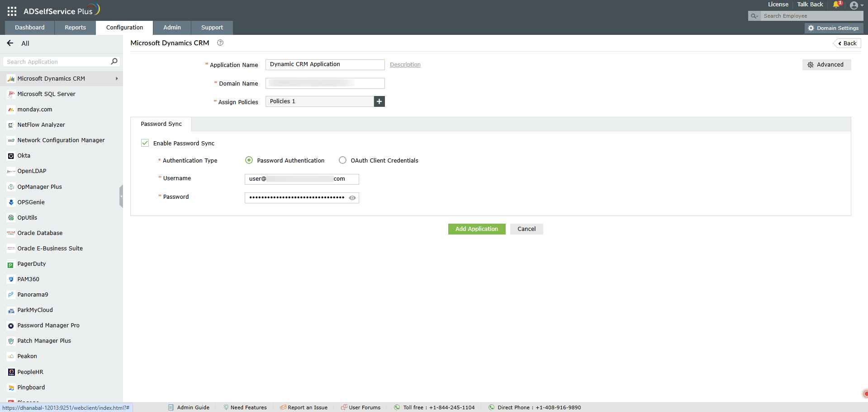Open Advanced settings for the application
Image resolution: width=868 pixels, height=412 pixels.
pos(826,64)
